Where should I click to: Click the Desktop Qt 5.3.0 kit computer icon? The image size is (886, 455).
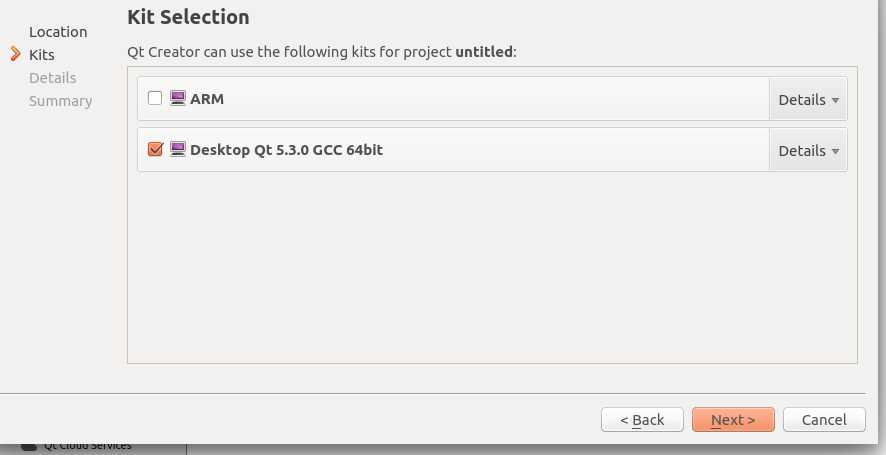pos(178,149)
